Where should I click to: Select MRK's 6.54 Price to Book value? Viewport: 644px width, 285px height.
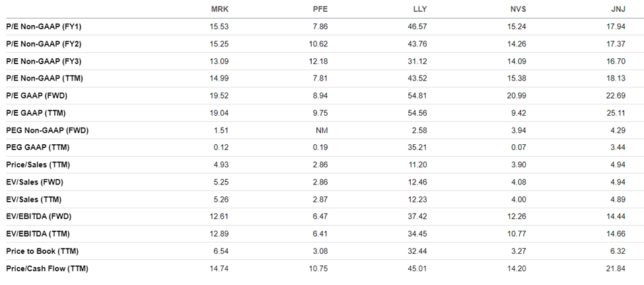(x=221, y=251)
